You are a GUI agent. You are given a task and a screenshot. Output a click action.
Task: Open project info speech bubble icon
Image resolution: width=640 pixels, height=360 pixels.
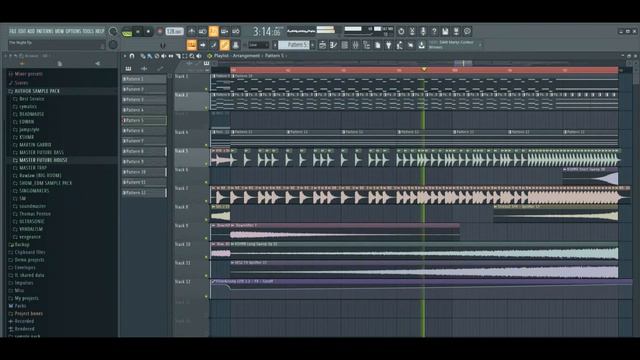coord(467,31)
